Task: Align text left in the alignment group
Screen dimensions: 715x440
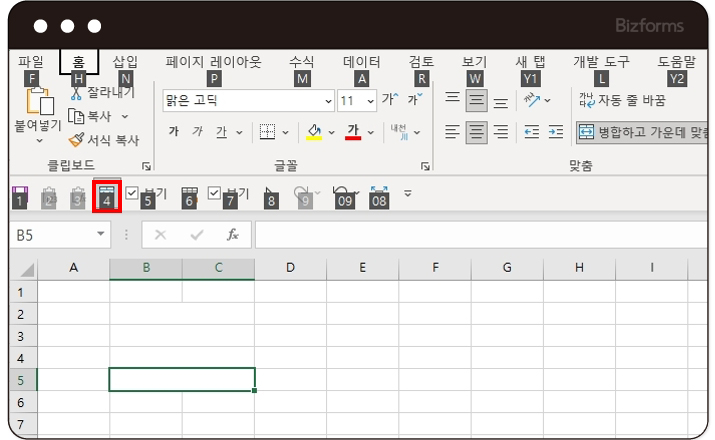Action: point(452,132)
